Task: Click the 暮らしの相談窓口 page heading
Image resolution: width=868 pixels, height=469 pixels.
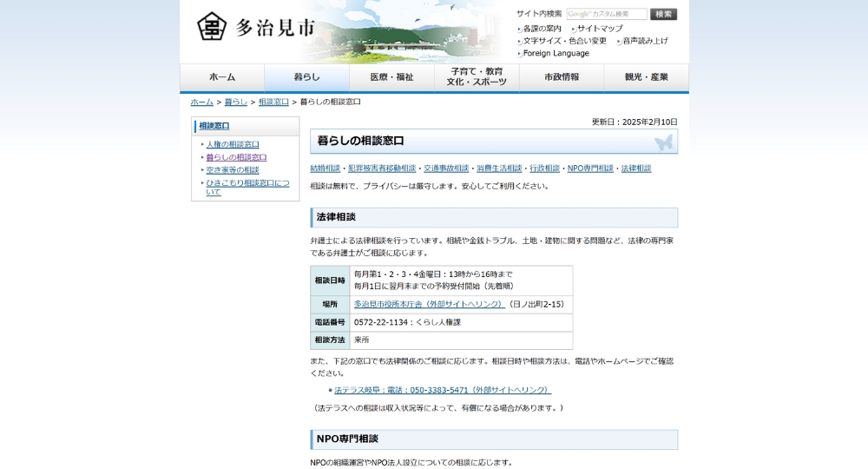Action: [494, 142]
